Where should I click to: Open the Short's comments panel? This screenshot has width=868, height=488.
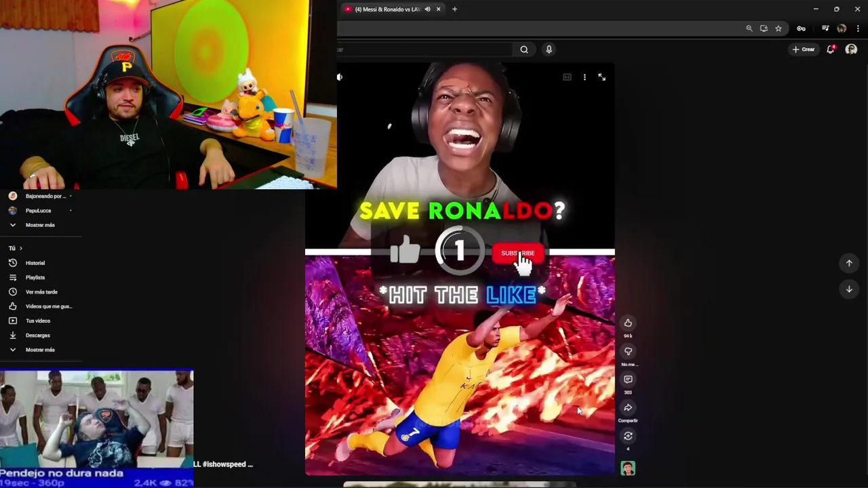pyautogui.click(x=628, y=380)
